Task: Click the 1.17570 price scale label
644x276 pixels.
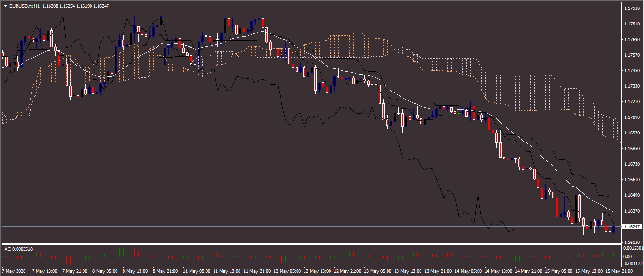Action: point(631,55)
